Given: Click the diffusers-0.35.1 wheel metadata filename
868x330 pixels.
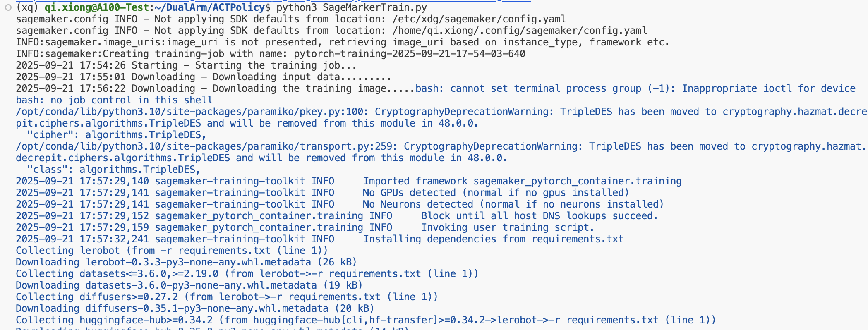Looking at the screenshot, I should (207, 308).
